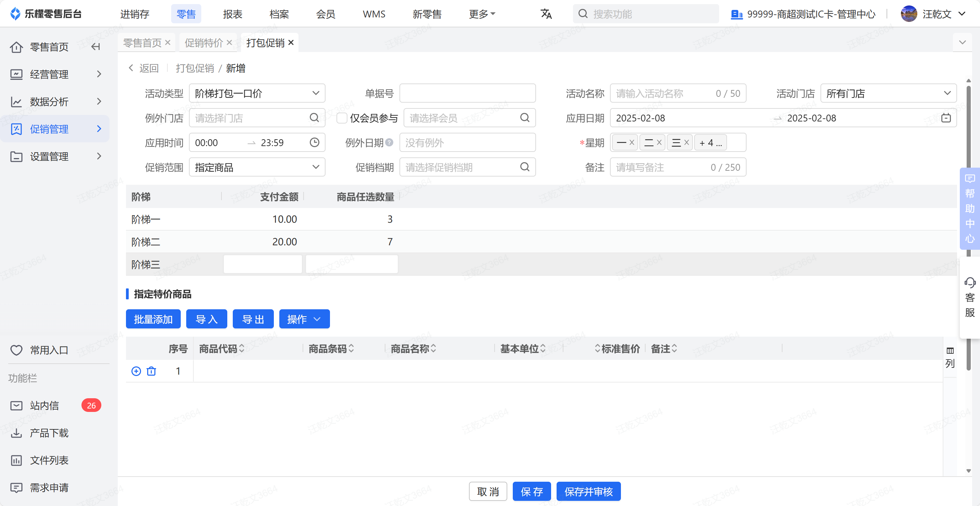Open the 活动类型 dropdown
The height and width of the screenshot is (506, 980).
(x=257, y=93)
